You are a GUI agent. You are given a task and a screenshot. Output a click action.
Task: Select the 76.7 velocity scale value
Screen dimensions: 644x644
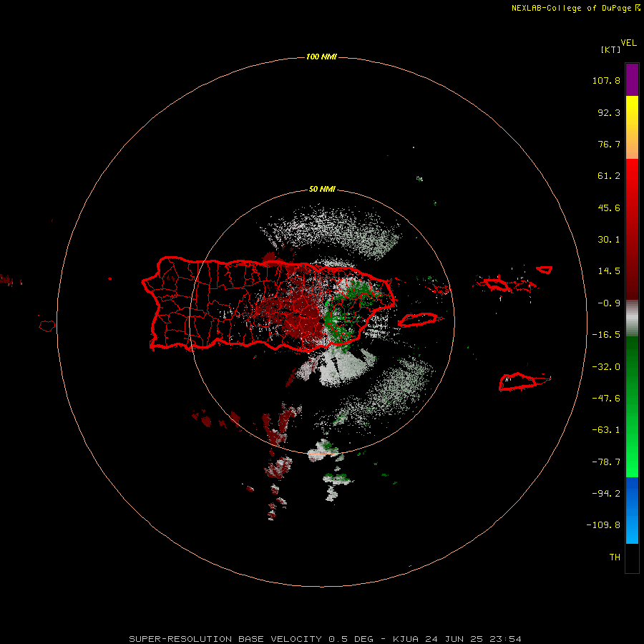[609, 144]
